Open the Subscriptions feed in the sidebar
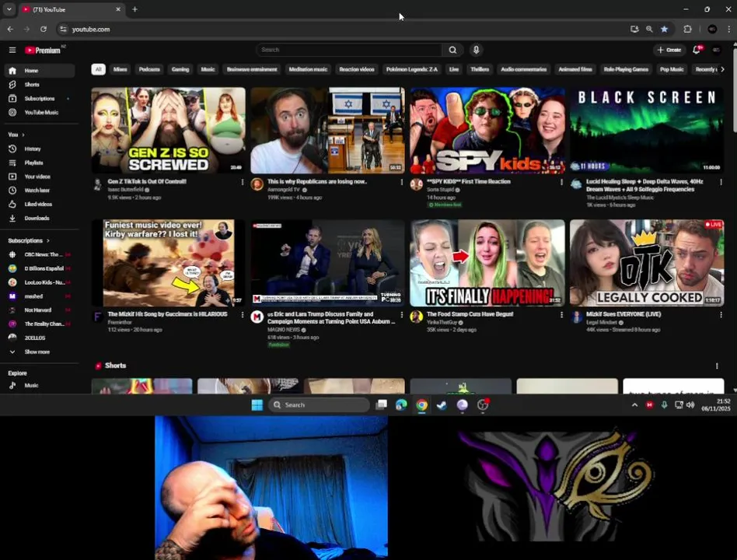The image size is (737, 560). [40, 99]
